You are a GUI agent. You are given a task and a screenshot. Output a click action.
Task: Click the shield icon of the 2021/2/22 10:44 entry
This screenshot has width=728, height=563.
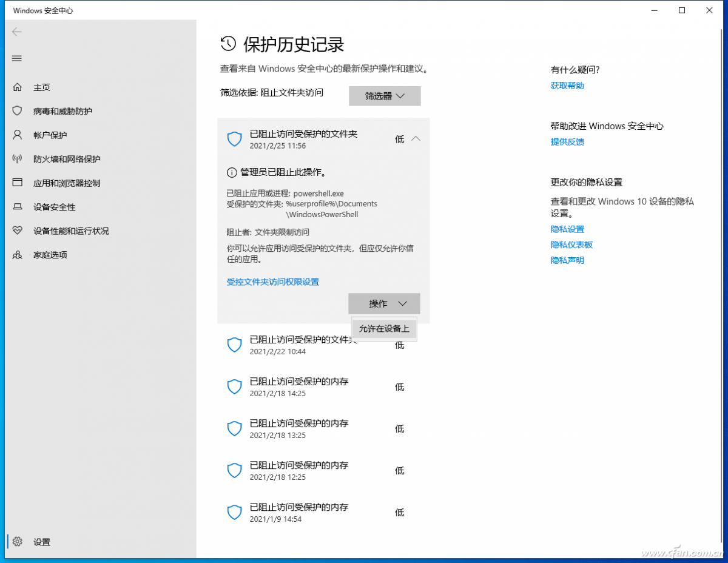tap(234, 345)
